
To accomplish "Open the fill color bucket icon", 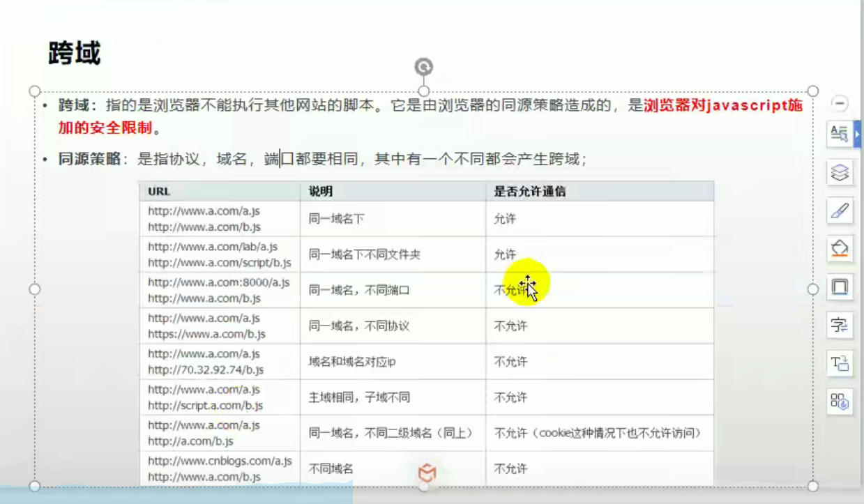I will (x=840, y=247).
